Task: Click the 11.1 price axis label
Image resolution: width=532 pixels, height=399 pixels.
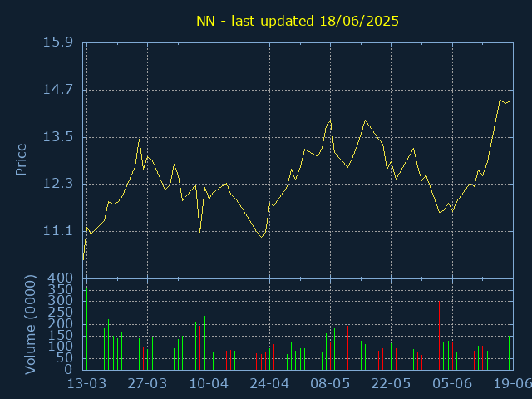Action: 57,231
